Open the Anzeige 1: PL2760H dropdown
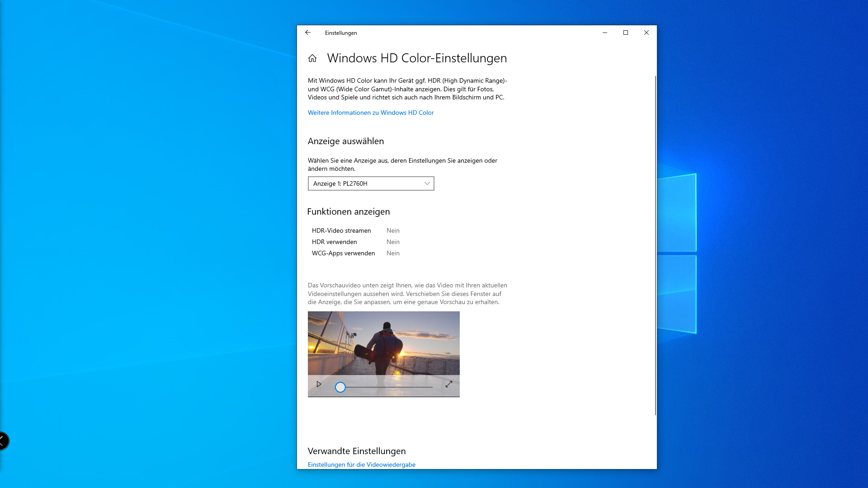This screenshot has width=868, height=488. pyautogui.click(x=371, y=183)
